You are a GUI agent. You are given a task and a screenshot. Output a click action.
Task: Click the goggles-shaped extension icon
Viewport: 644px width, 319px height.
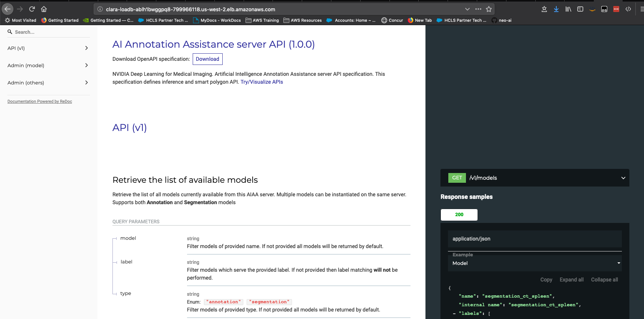tap(604, 9)
